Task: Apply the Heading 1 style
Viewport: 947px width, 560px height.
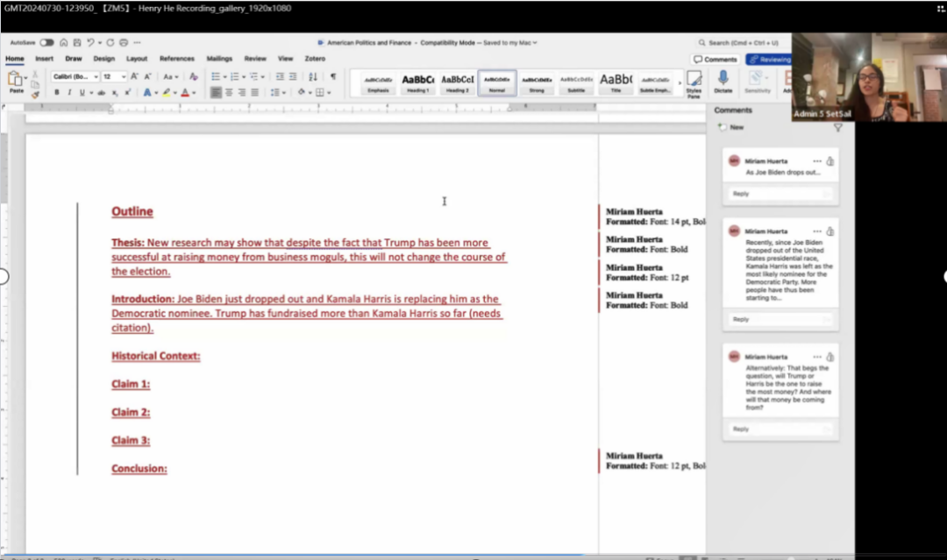Action: [418, 83]
